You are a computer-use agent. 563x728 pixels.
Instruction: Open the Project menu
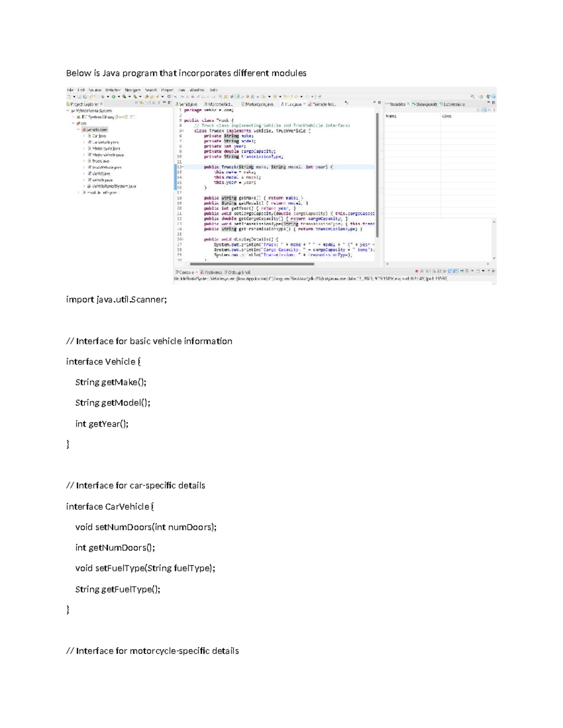[167, 90]
